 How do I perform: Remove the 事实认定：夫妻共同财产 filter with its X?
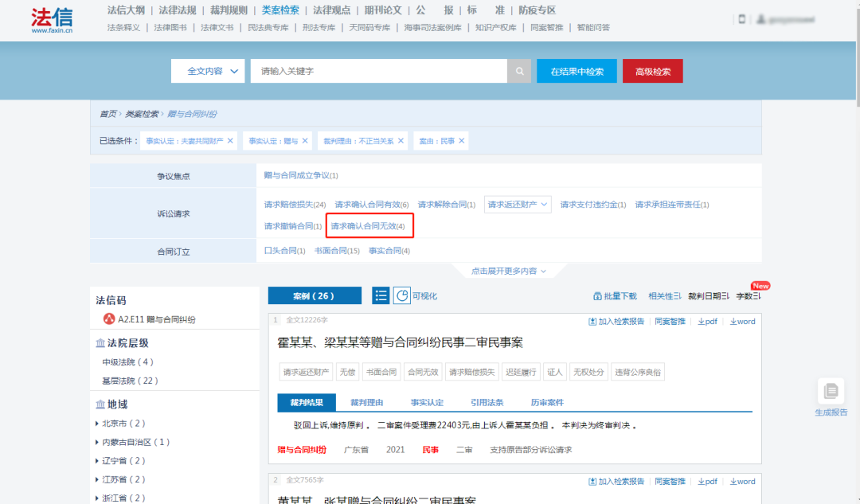tap(230, 141)
